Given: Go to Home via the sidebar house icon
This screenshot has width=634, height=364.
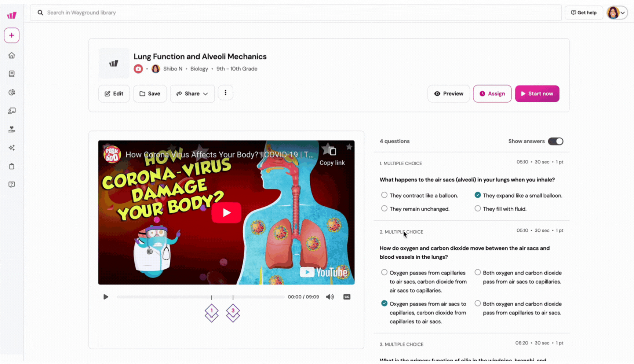Looking at the screenshot, I should point(12,55).
